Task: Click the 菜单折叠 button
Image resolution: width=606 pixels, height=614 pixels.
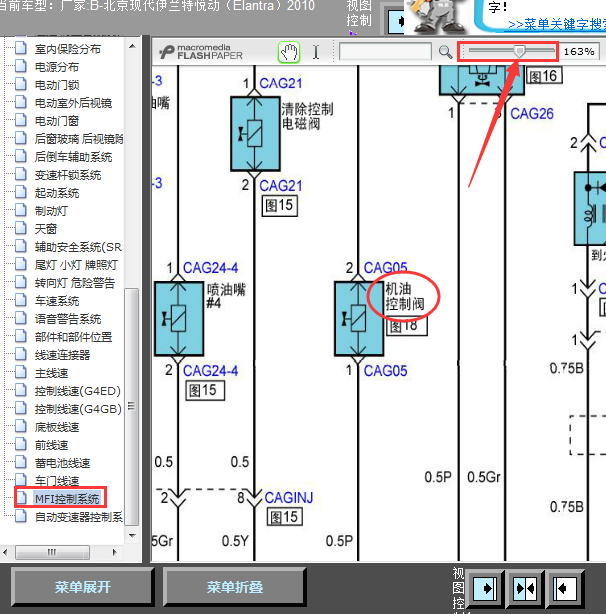Action: coord(234,587)
